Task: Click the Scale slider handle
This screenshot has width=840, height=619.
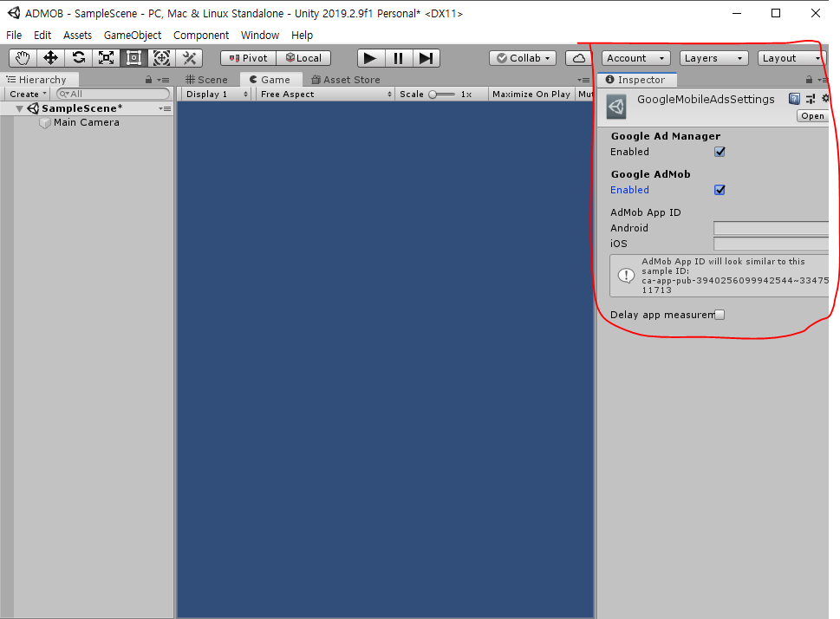Action: click(433, 94)
